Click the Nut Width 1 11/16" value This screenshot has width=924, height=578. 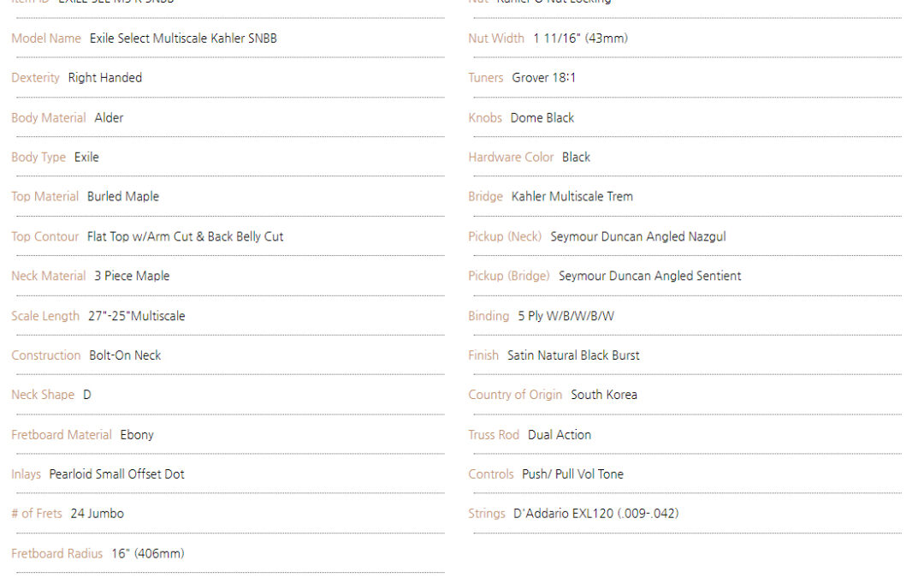[x=580, y=39]
